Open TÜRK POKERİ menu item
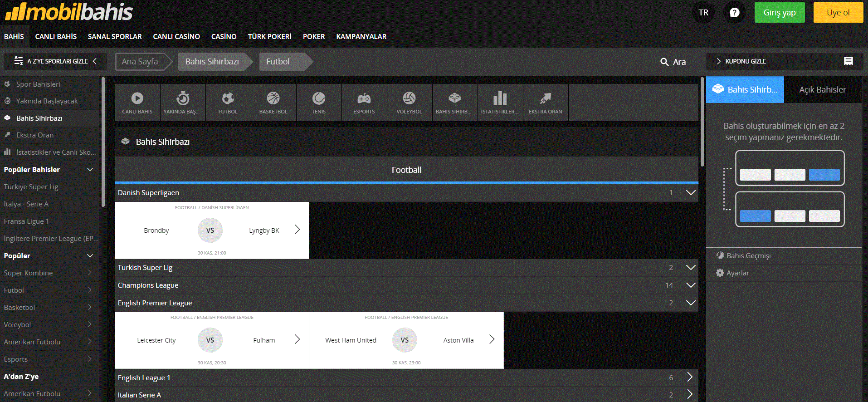The image size is (868, 402). tap(269, 36)
